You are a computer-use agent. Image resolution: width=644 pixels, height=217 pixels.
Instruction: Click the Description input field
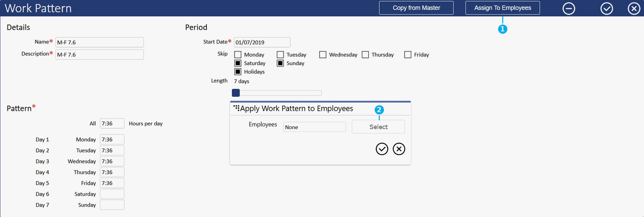point(99,54)
